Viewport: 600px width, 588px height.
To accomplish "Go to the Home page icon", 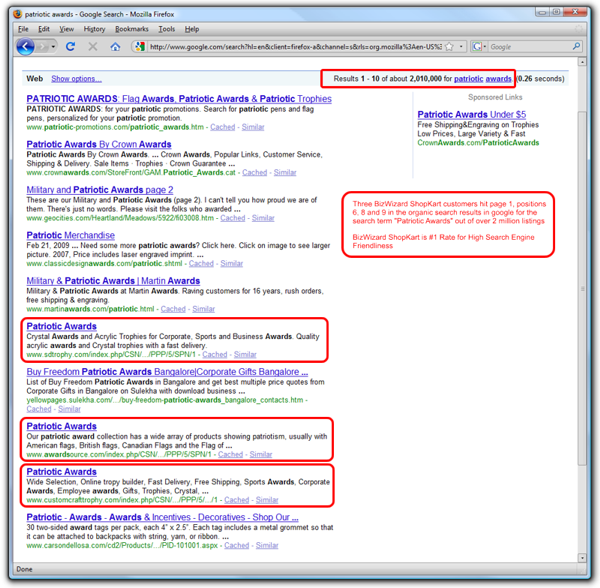I will (x=115, y=47).
